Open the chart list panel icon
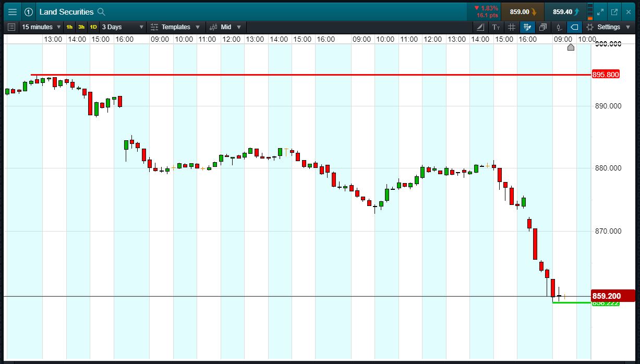Viewport: 640px width, 364px height. coord(12,27)
